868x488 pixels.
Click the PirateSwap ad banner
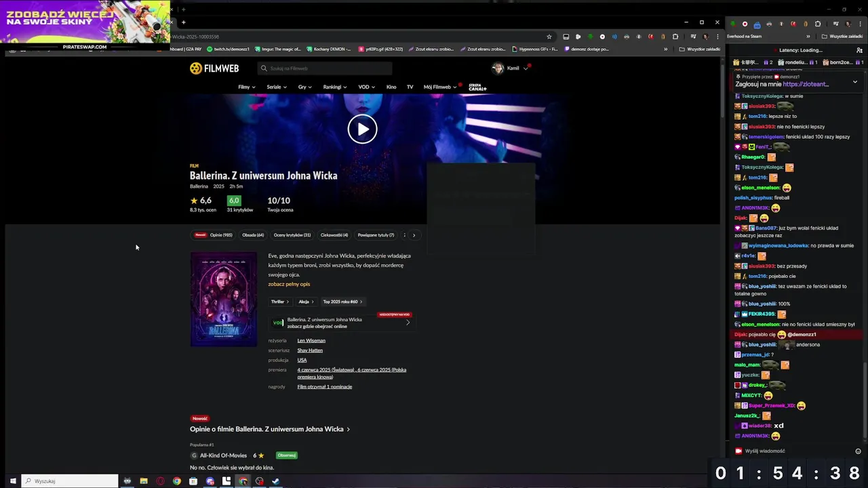[85, 25]
